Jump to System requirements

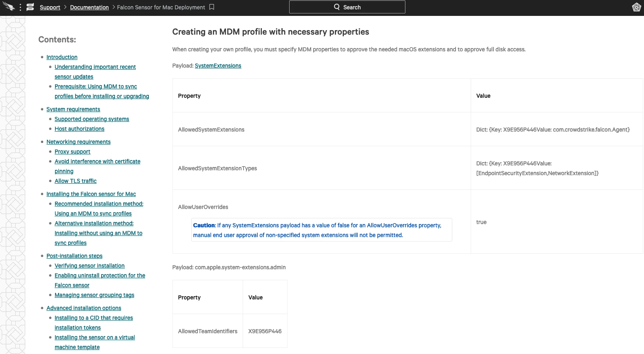click(x=73, y=109)
